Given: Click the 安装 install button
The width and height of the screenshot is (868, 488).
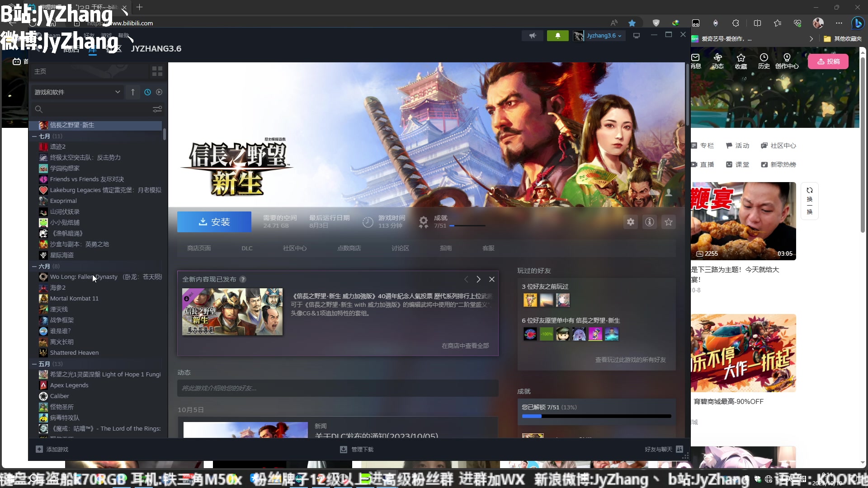Looking at the screenshot, I should tap(214, 222).
